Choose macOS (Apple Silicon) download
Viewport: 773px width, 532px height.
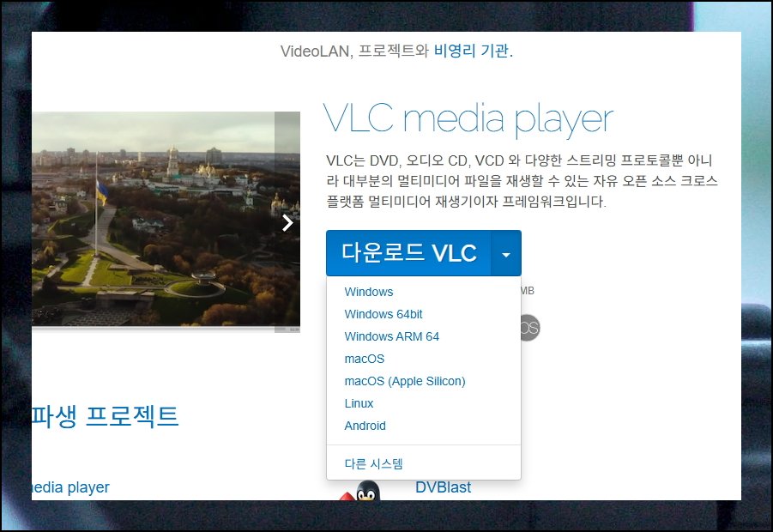click(x=405, y=381)
